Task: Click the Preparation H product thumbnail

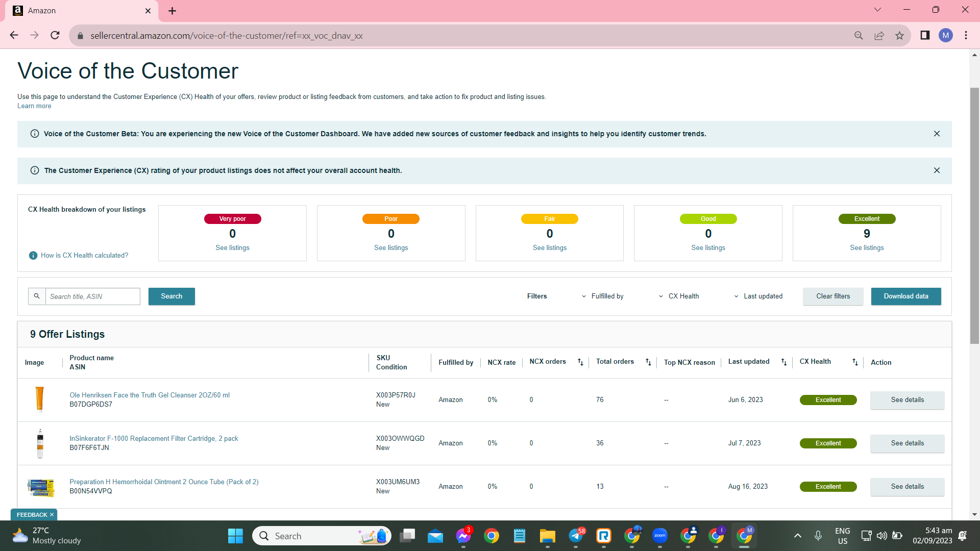Action: [x=40, y=488]
